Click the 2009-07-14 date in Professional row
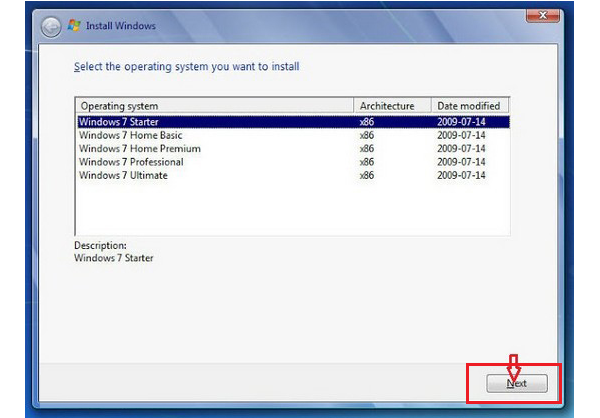The height and width of the screenshot is (418, 600). click(461, 162)
